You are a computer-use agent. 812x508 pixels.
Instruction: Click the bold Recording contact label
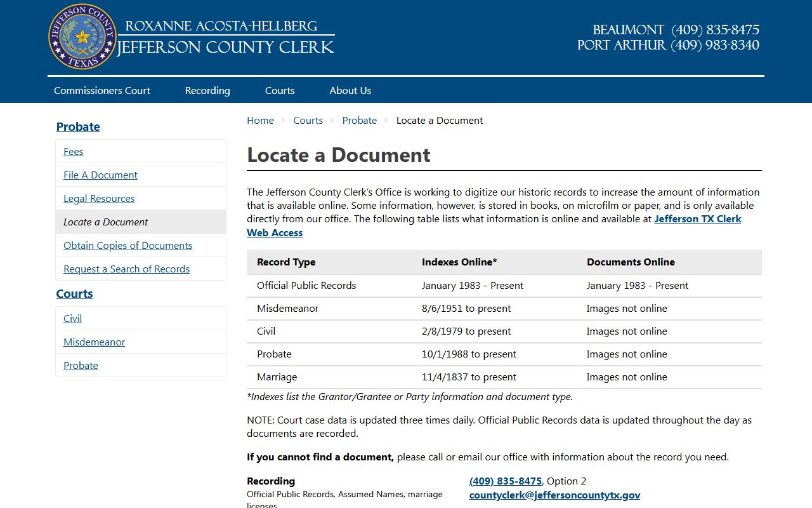point(271,481)
